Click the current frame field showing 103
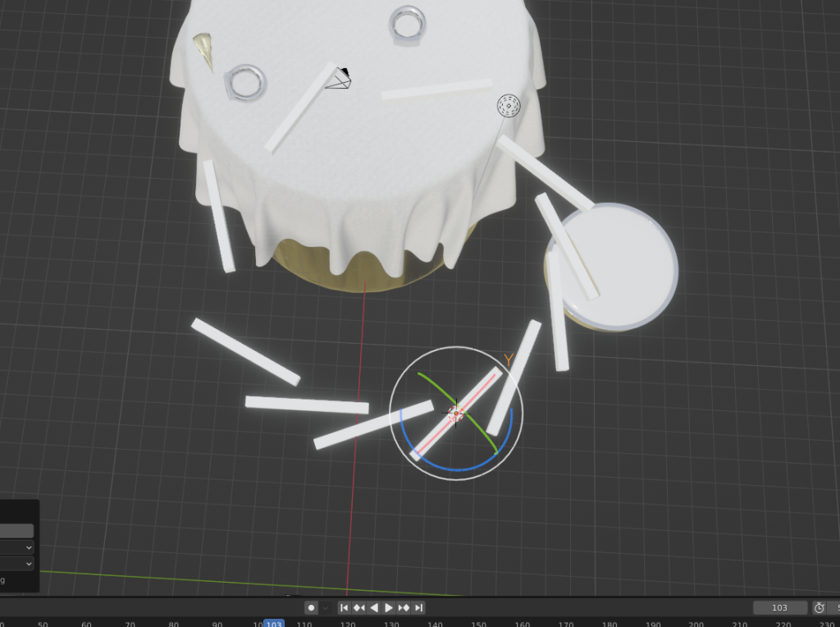Image resolution: width=840 pixels, height=627 pixels. (779, 608)
